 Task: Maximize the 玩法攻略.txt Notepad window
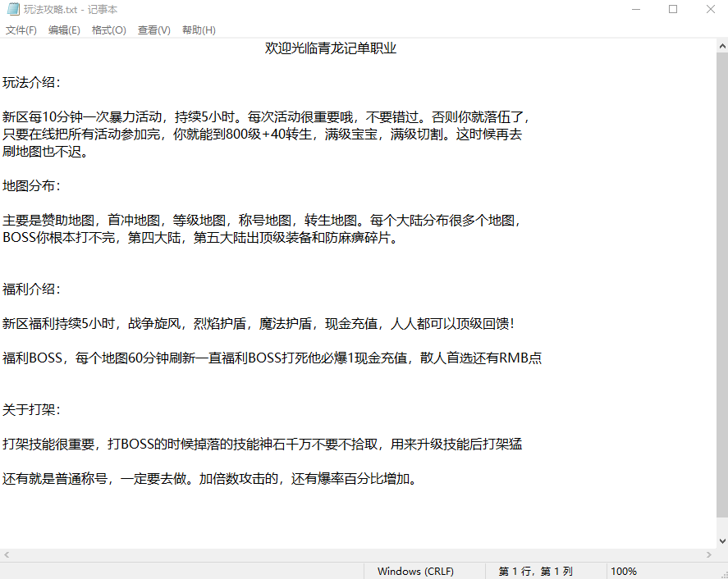[x=674, y=9]
